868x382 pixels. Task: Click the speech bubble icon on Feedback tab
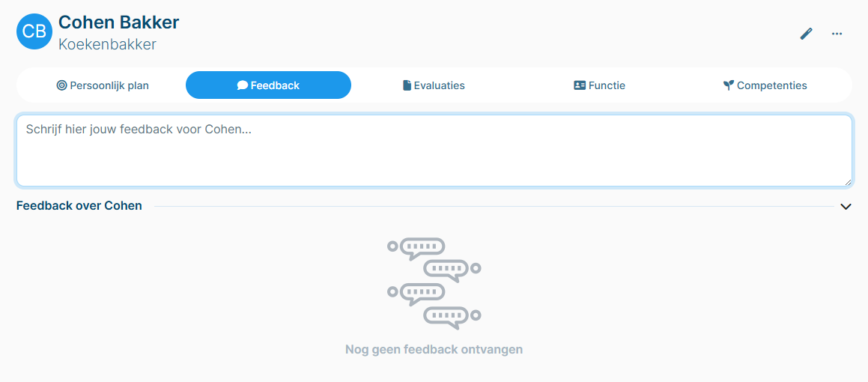point(242,85)
